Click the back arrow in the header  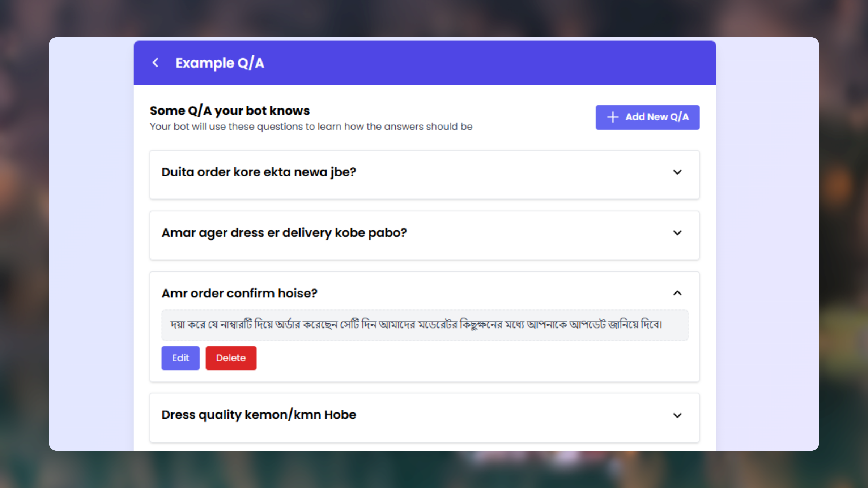[x=156, y=62]
